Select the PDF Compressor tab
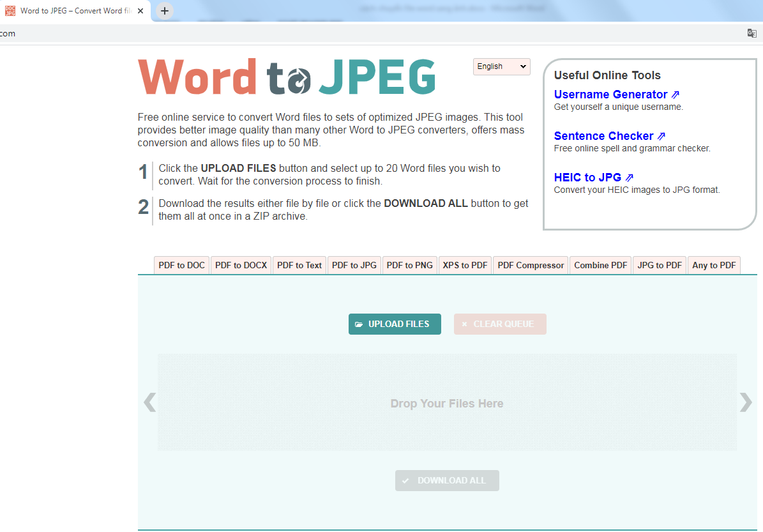 (531, 265)
